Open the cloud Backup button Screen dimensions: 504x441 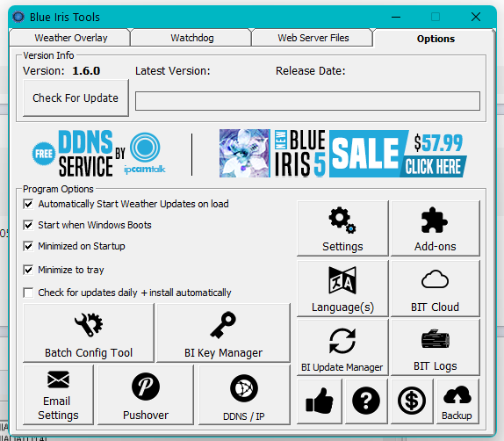tap(457, 401)
